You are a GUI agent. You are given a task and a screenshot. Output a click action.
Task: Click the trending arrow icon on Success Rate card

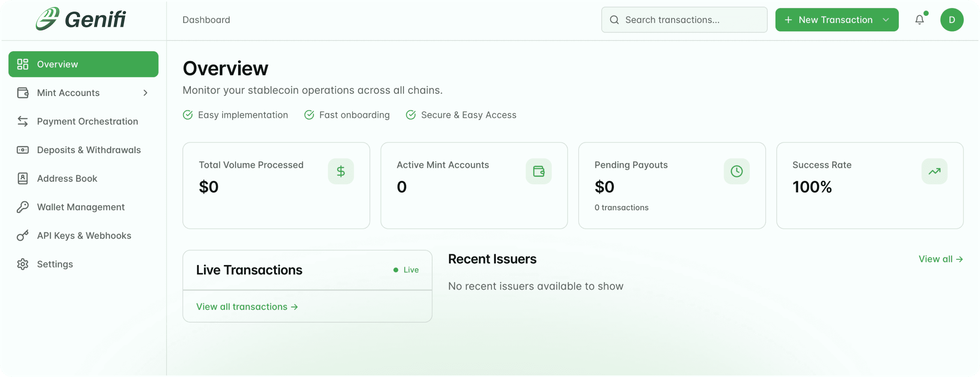click(x=934, y=171)
